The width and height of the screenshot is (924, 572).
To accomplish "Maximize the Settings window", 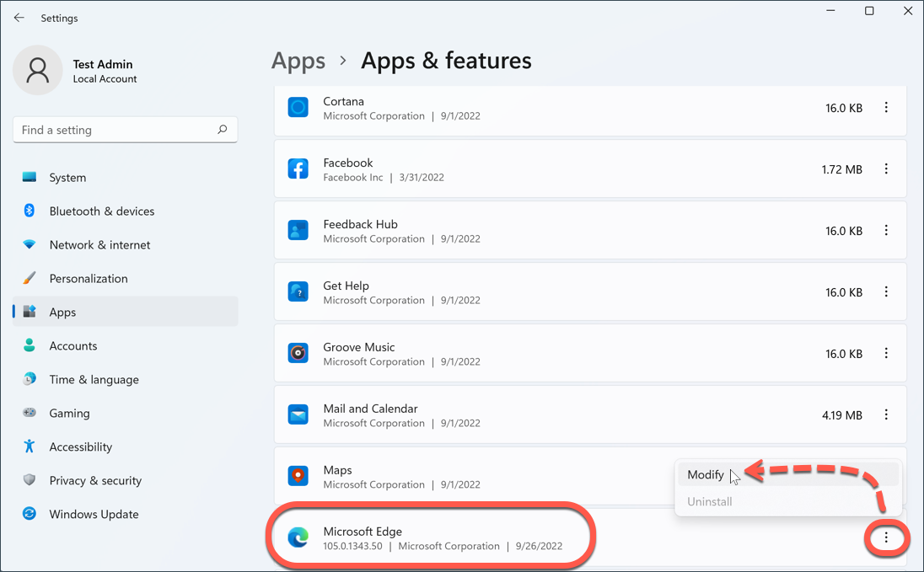I will pyautogui.click(x=869, y=11).
